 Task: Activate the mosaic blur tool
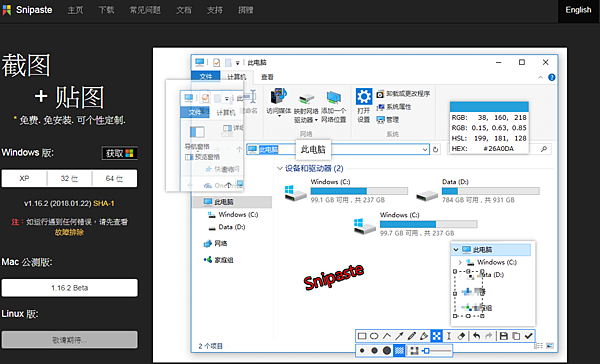pyautogui.click(x=436, y=336)
